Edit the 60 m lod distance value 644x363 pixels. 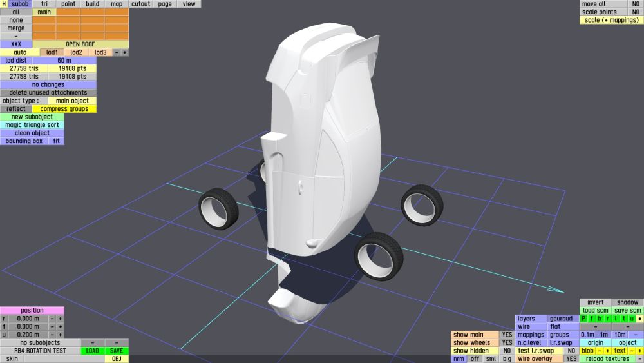point(64,61)
